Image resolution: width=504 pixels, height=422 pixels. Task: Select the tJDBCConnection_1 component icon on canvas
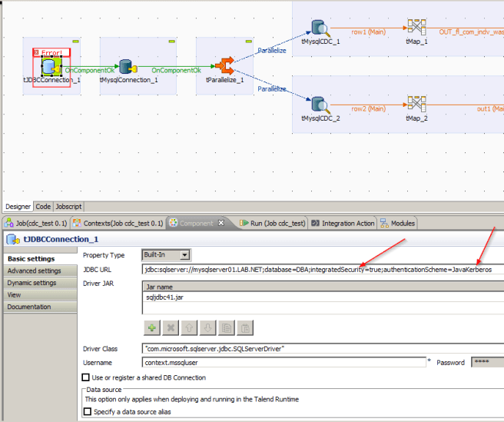pos(51,67)
